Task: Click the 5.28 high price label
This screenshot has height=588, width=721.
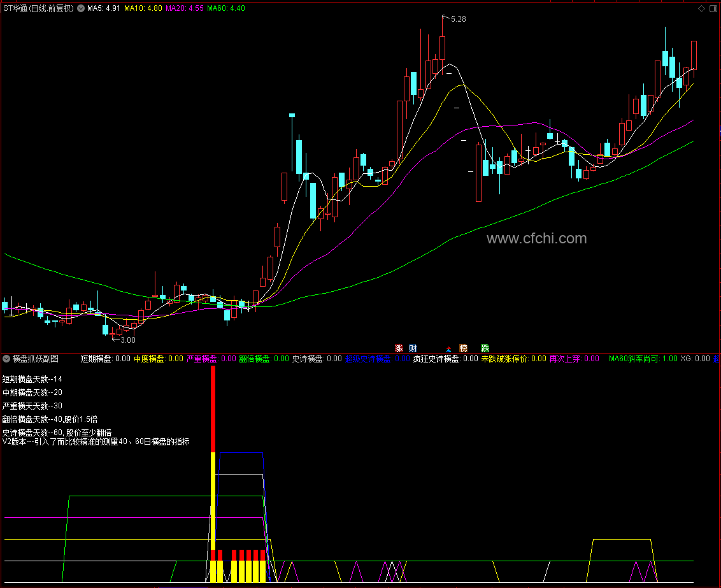Action: (459, 19)
